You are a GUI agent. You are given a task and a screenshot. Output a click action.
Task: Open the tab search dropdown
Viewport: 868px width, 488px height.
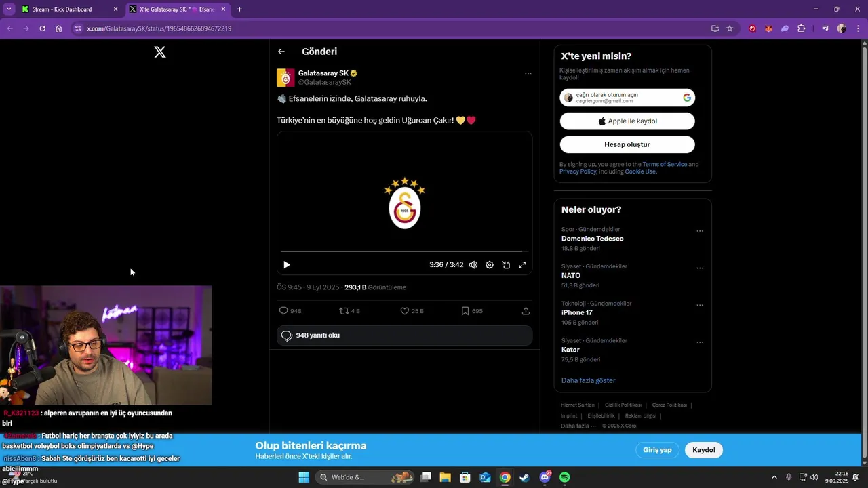click(9, 9)
